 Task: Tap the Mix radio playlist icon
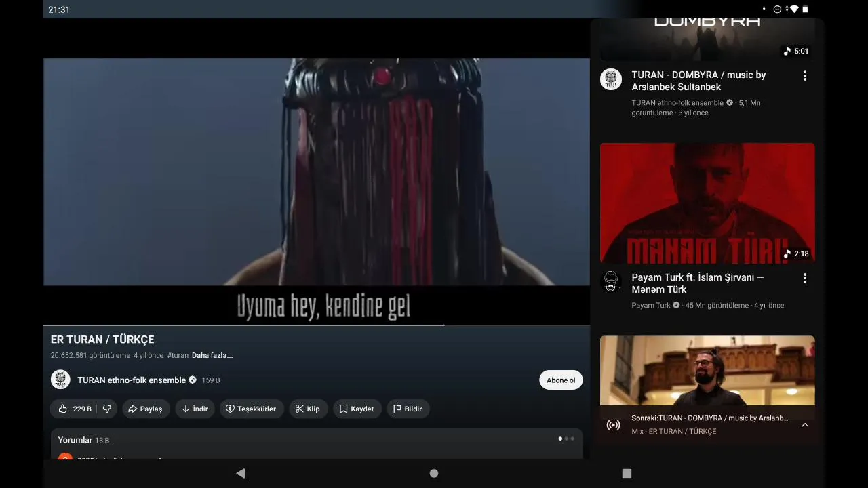[x=613, y=425]
